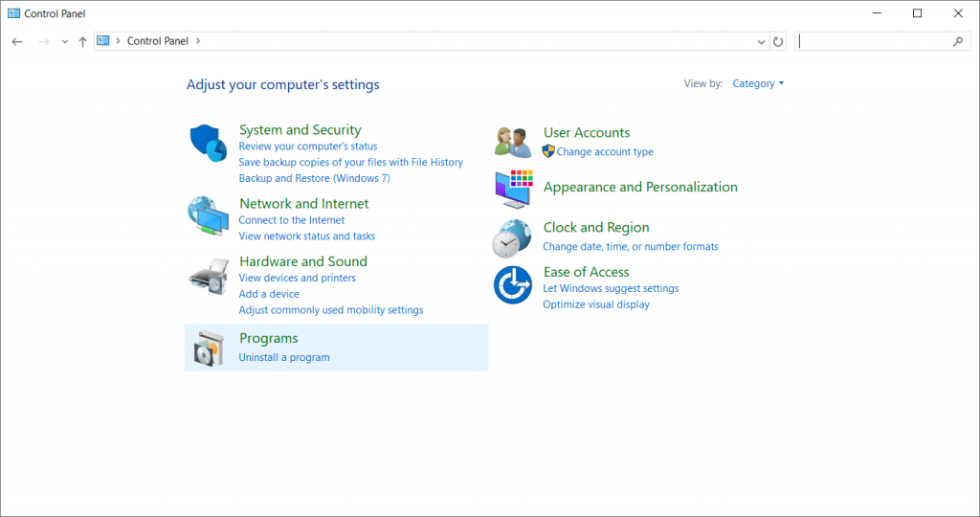980x517 pixels.
Task: Open Network and Internet heading
Action: coord(303,203)
